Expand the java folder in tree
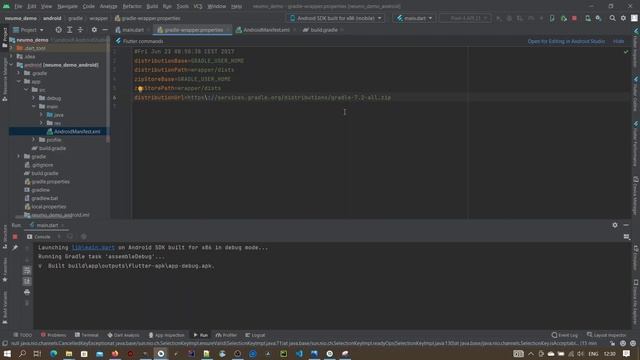Screen dimensions: 640x360 pyautogui.click(x=41, y=115)
